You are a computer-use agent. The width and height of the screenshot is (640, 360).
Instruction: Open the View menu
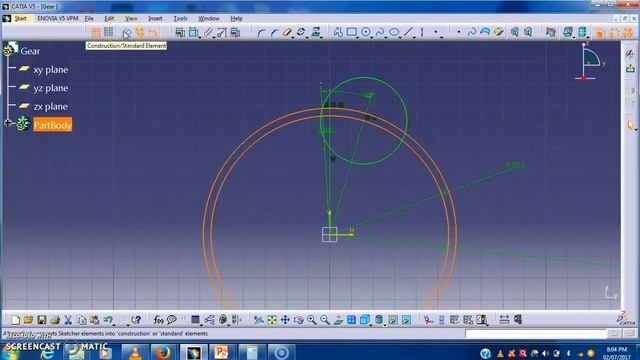tap(131, 18)
